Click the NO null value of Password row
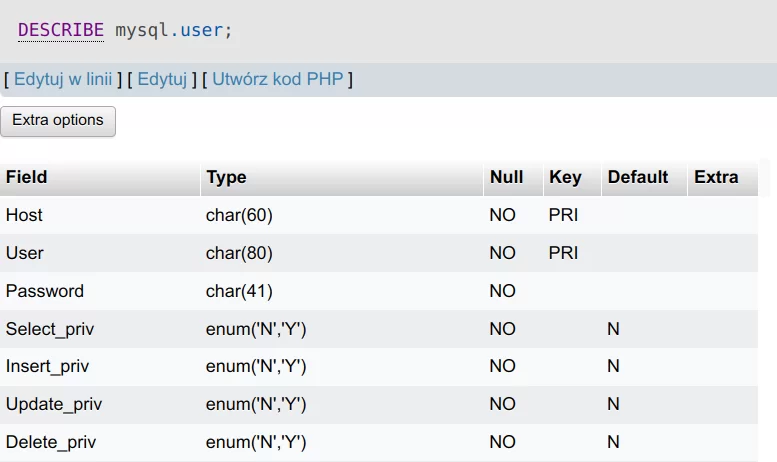 tap(502, 291)
